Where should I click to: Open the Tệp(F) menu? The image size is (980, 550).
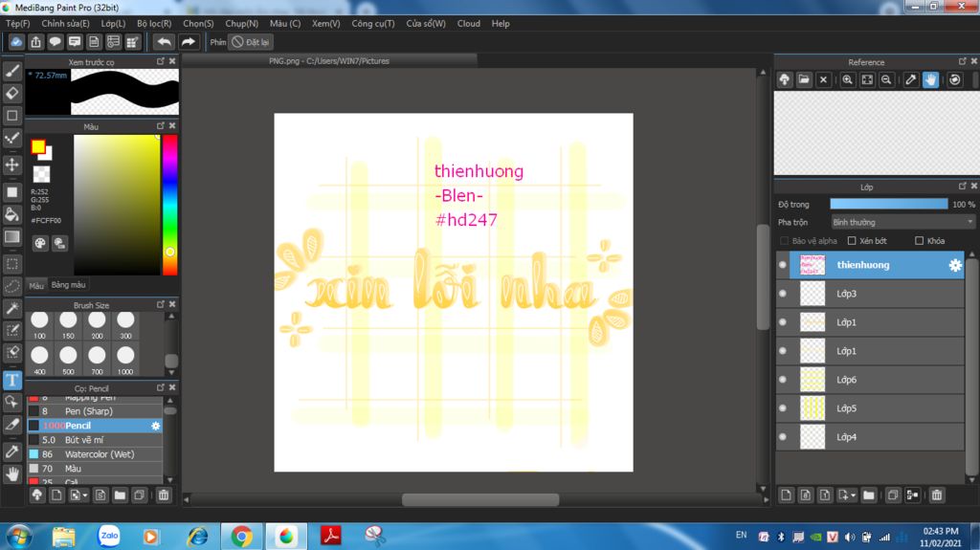[x=17, y=23]
